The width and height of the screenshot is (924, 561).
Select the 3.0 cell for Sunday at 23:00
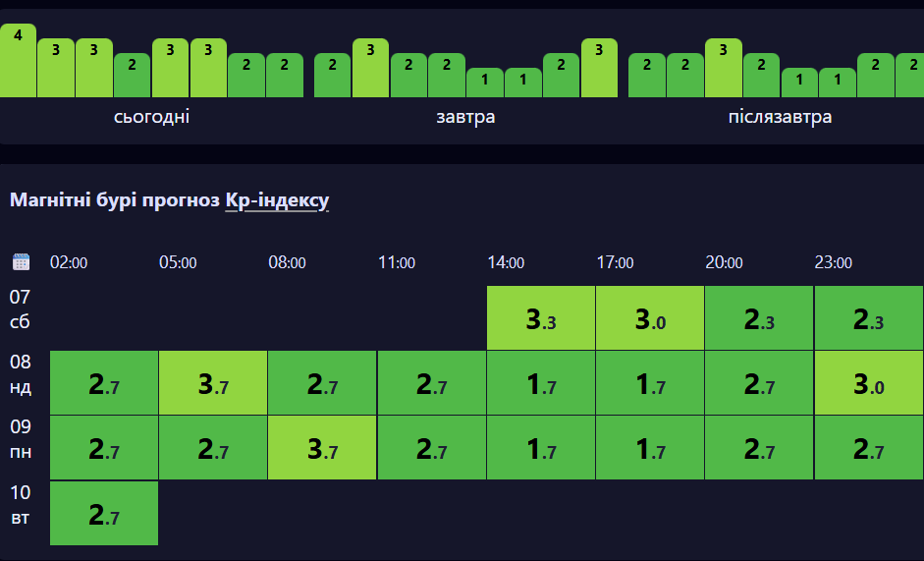point(868,383)
